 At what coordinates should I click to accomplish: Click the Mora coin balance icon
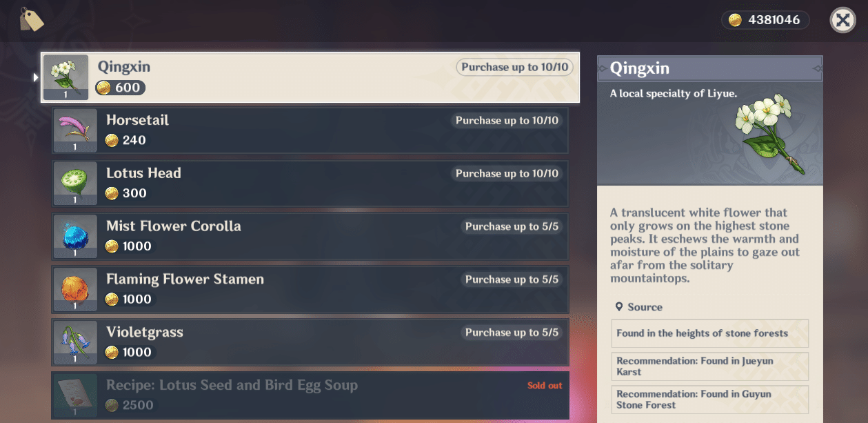pos(736,20)
